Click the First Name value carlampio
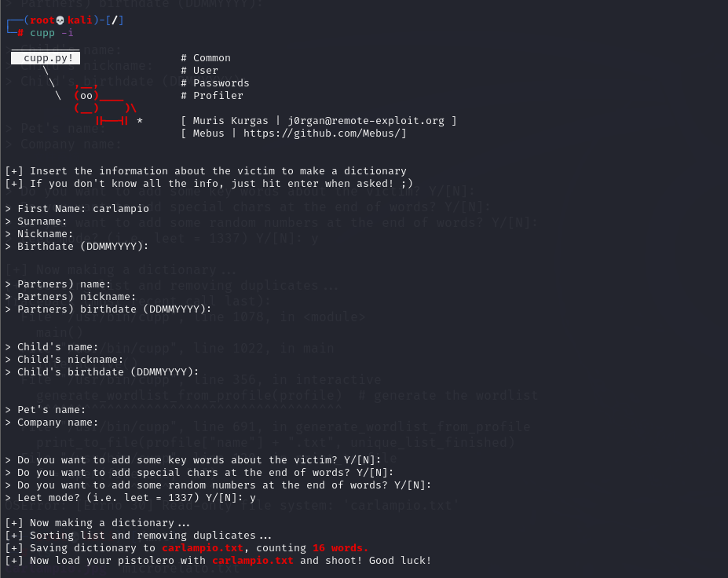The height and width of the screenshot is (578, 728). click(x=121, y=209)
